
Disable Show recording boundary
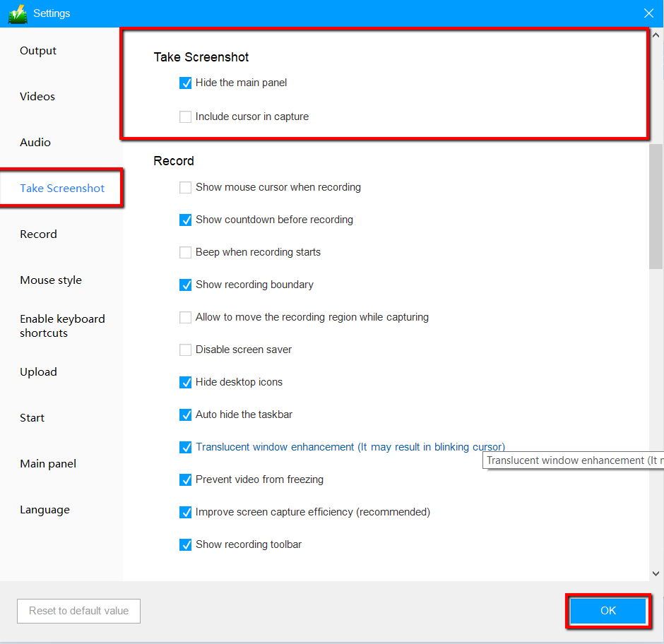(x=185, y=285)
